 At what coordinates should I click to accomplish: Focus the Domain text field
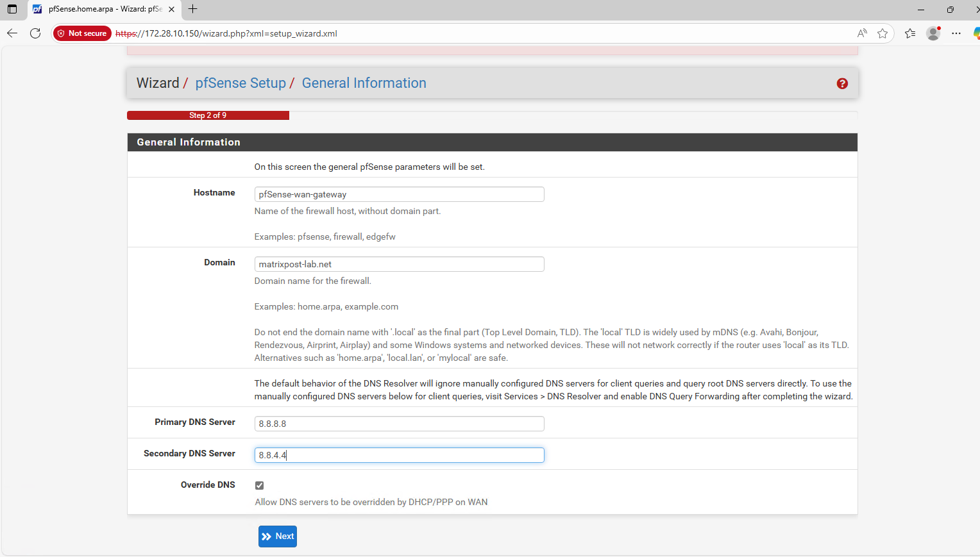pyautogui.click(x=399, y=264)
